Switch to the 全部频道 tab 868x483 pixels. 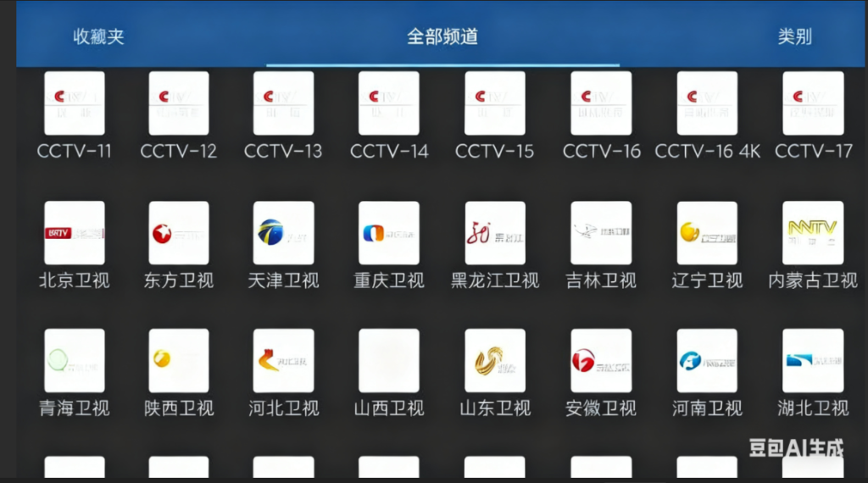tap(442, 36)
